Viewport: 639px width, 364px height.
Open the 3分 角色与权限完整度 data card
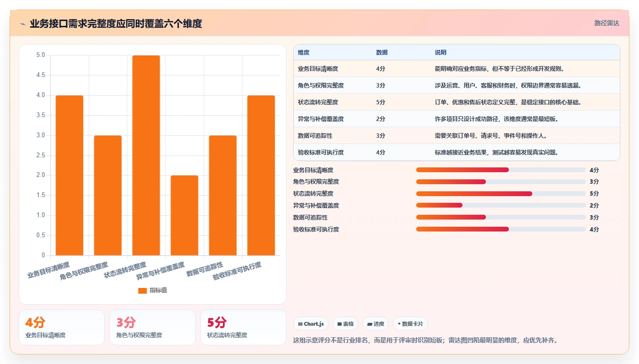153,327
